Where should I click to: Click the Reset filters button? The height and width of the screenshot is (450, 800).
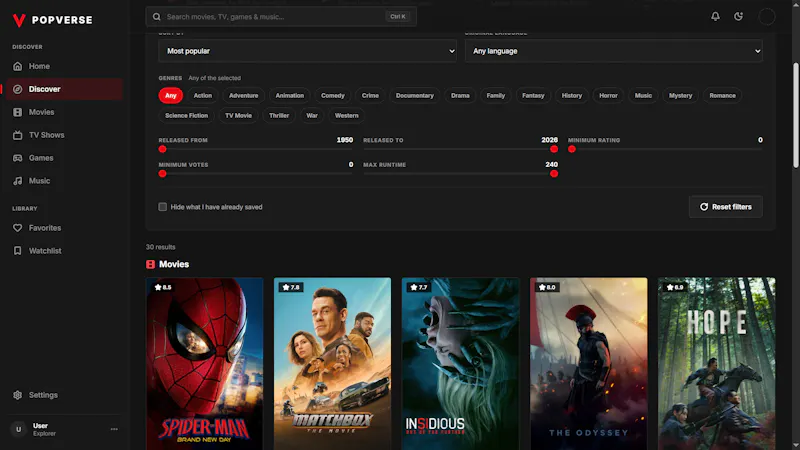726,207
